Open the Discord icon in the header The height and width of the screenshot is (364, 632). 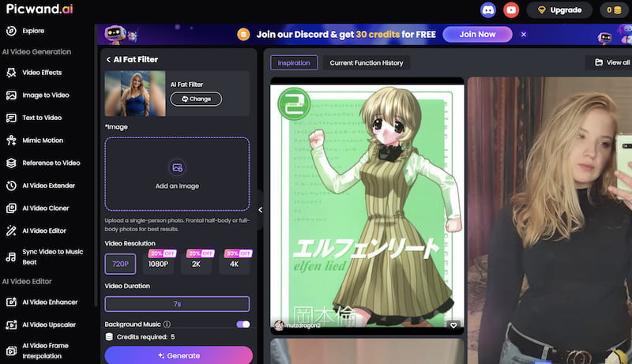point(488,10)
